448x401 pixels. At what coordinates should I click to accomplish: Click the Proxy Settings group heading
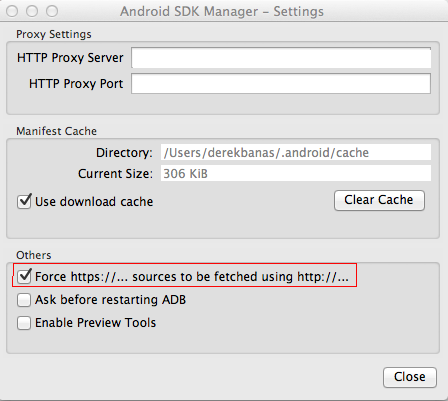tap(54, 34)
